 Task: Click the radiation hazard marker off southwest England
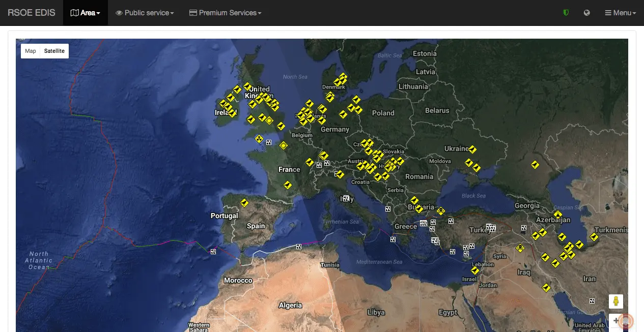tap(259, 138)
